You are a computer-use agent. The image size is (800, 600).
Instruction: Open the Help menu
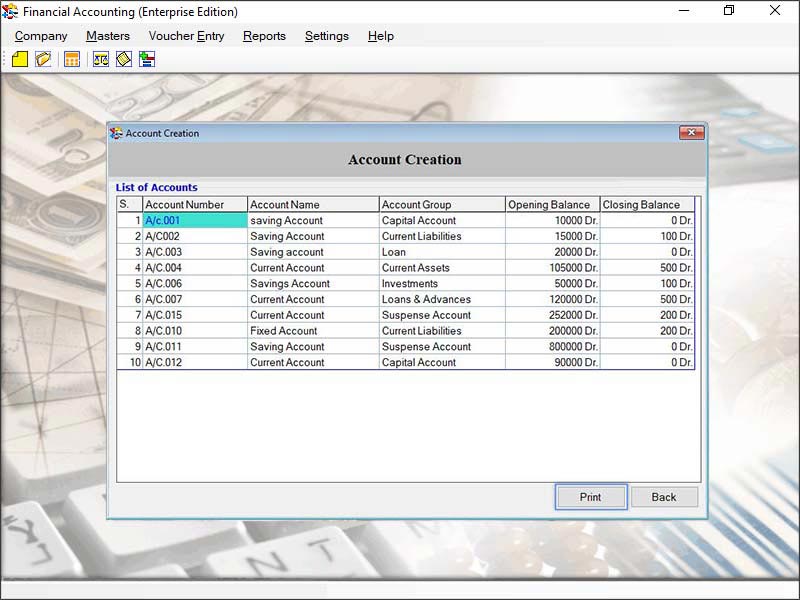coord(381,36)
